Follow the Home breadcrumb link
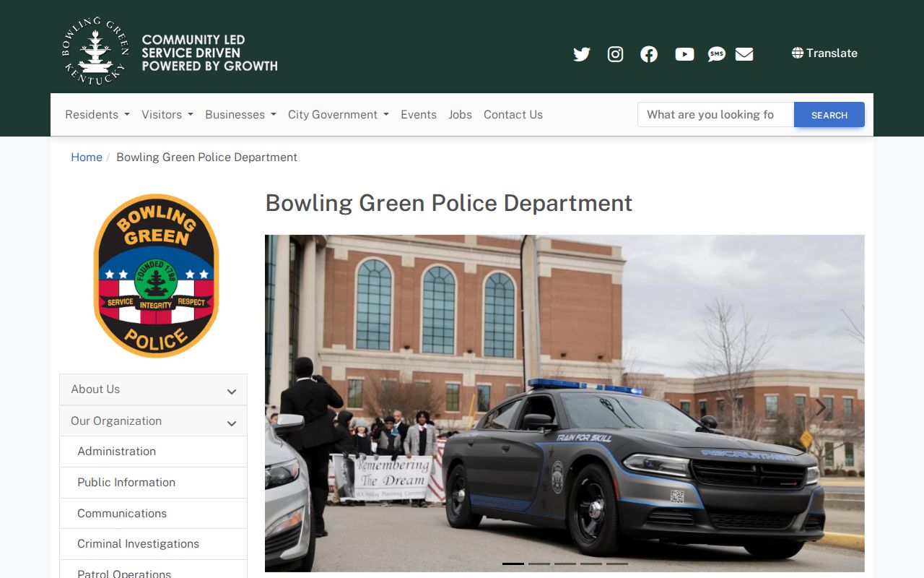Image resolution: width=924 pixels, height=578 pixels. [x=87, y=157]
